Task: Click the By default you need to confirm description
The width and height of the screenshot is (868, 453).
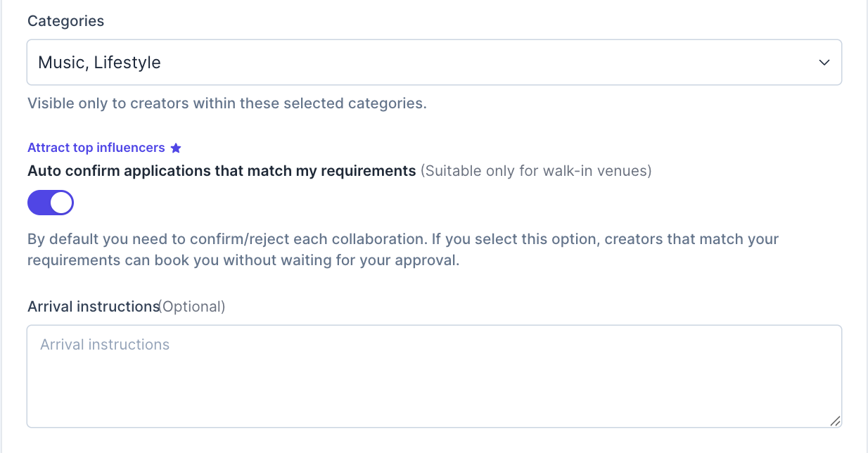Action: click(402, 239)
